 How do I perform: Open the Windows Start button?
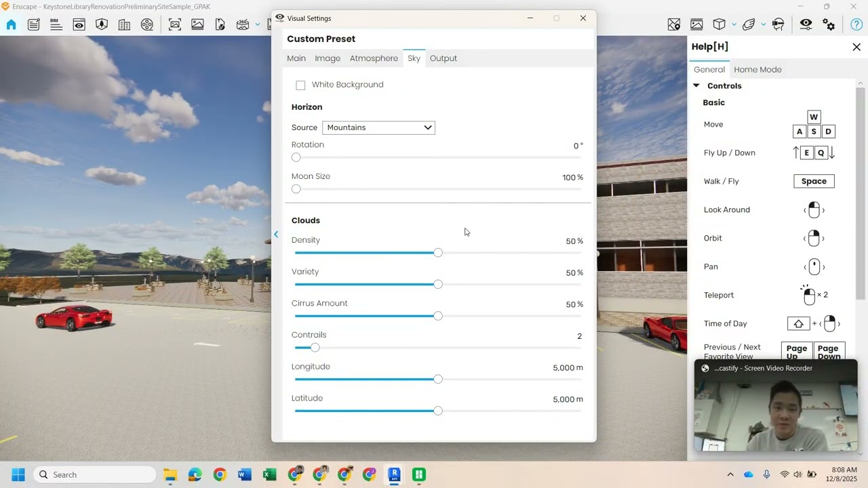[x=18, y=474]
